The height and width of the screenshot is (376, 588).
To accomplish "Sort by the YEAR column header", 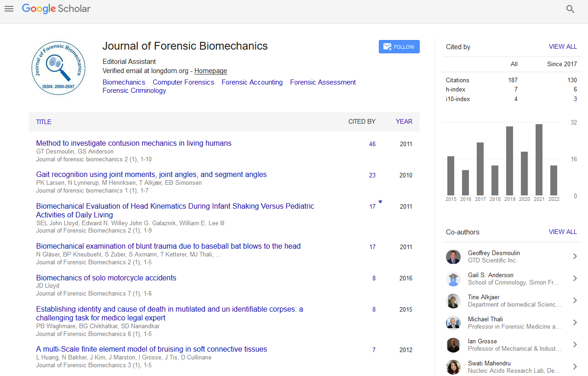I will [404, 122].
